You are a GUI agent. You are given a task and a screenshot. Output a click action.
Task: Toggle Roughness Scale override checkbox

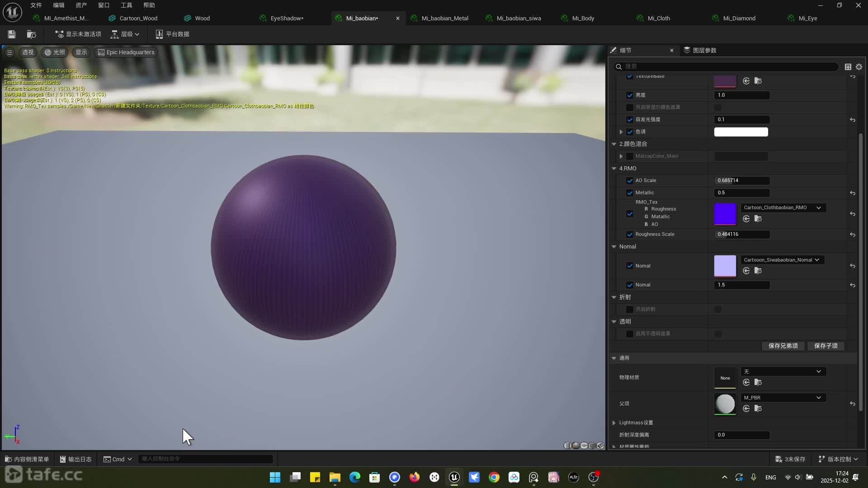coord(630,234)
